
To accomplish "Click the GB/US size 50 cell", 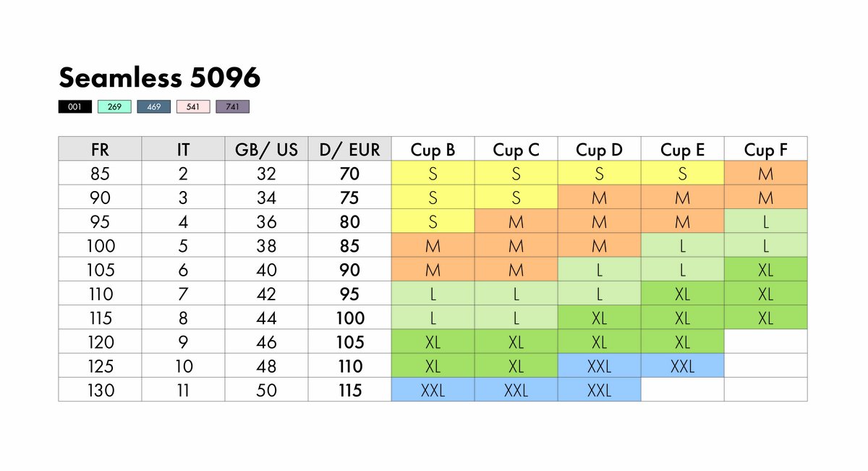I will click(266, 390).
